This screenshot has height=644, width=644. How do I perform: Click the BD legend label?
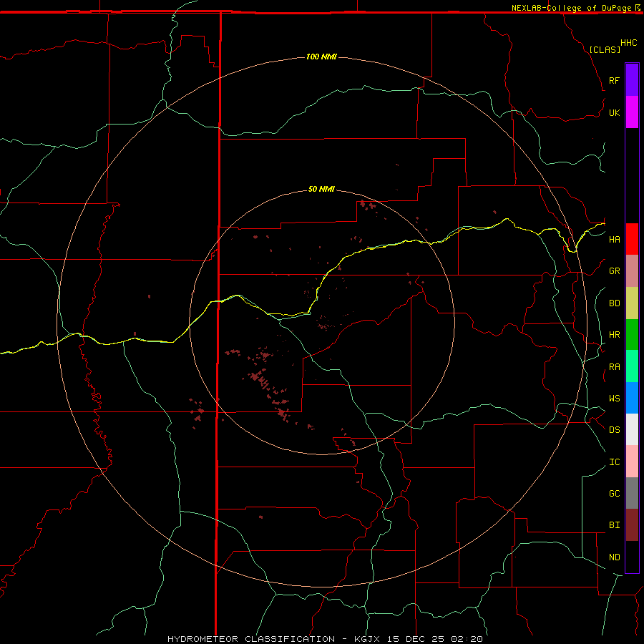(x=614, y=303)
